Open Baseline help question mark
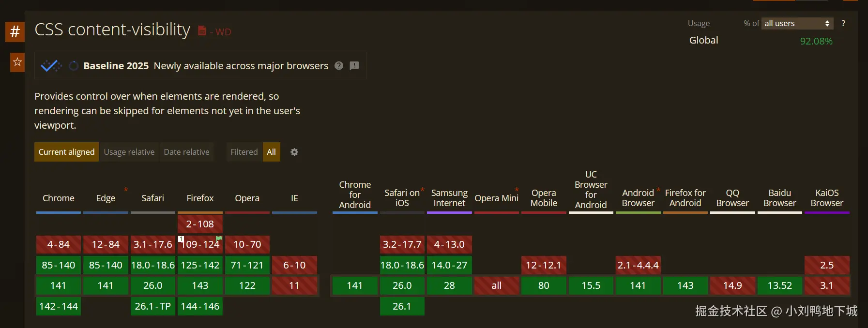Screen dimensions: 868x328 [x=339, y=65]
